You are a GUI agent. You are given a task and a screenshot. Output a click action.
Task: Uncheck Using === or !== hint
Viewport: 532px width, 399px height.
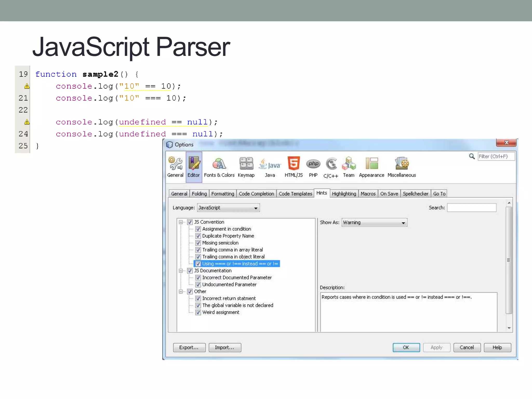[x=198, y=264]
